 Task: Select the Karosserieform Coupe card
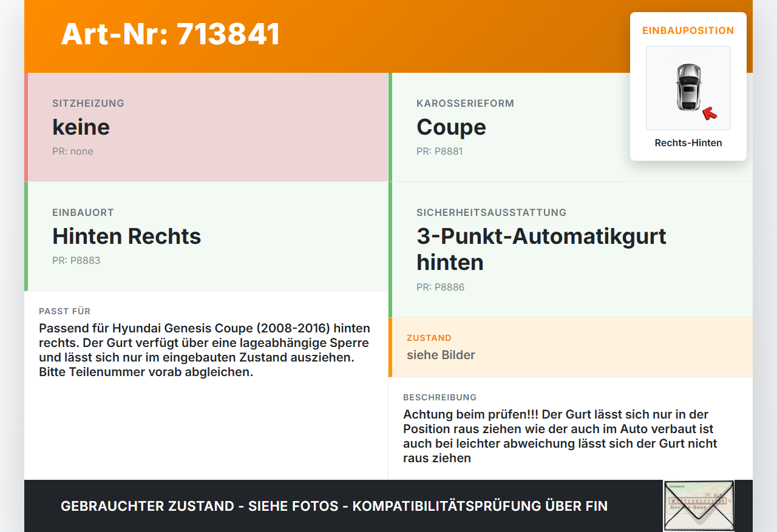[x=571, y=127]
